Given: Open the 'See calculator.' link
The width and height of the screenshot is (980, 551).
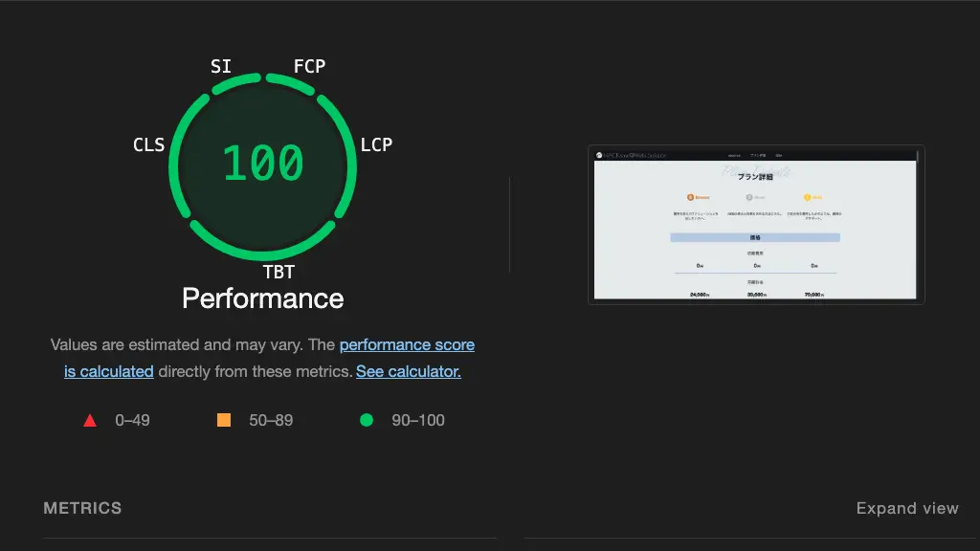Looking at the screenshot, I should [408, 372].
